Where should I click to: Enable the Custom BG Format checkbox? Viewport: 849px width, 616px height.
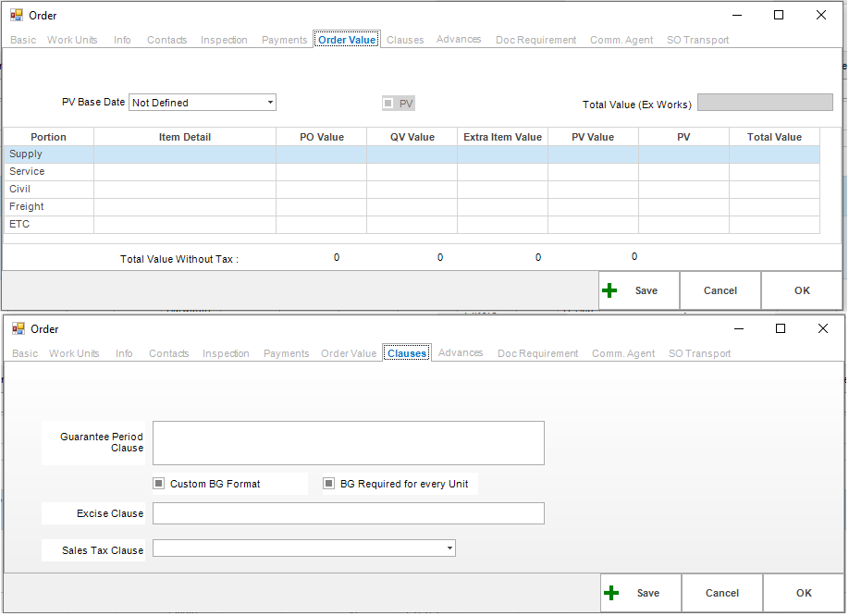click(x=159, y=484)
